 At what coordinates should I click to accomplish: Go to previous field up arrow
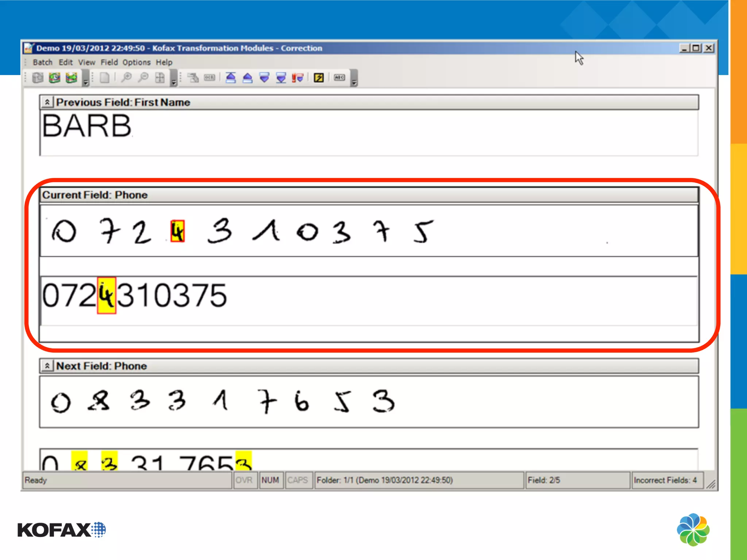tap(248, 78)
